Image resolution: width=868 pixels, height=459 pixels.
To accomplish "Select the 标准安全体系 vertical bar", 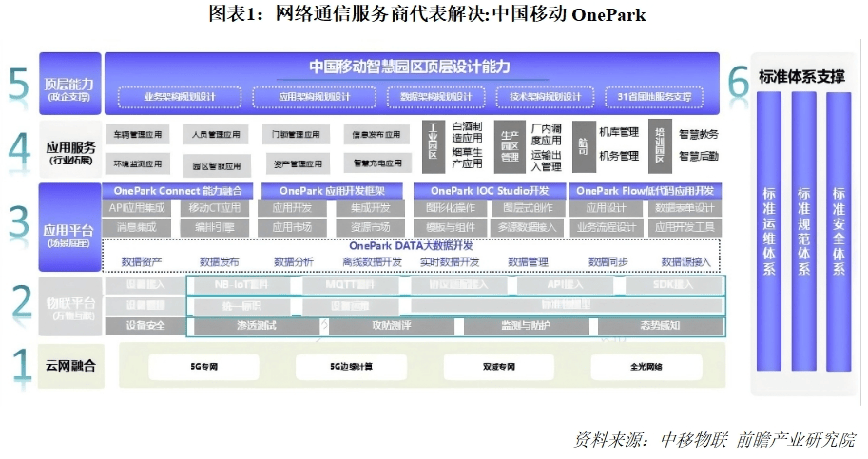I will tap(838, 231).
